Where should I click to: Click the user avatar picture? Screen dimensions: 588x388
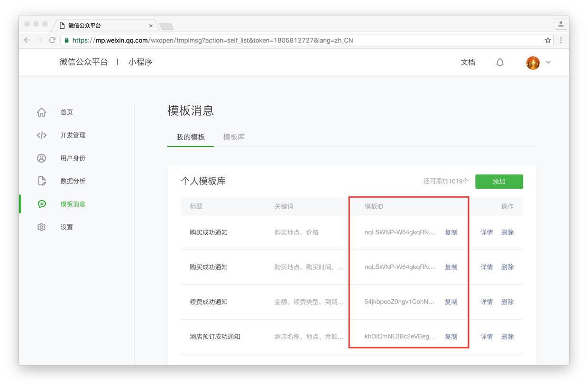tap(533, 63)
